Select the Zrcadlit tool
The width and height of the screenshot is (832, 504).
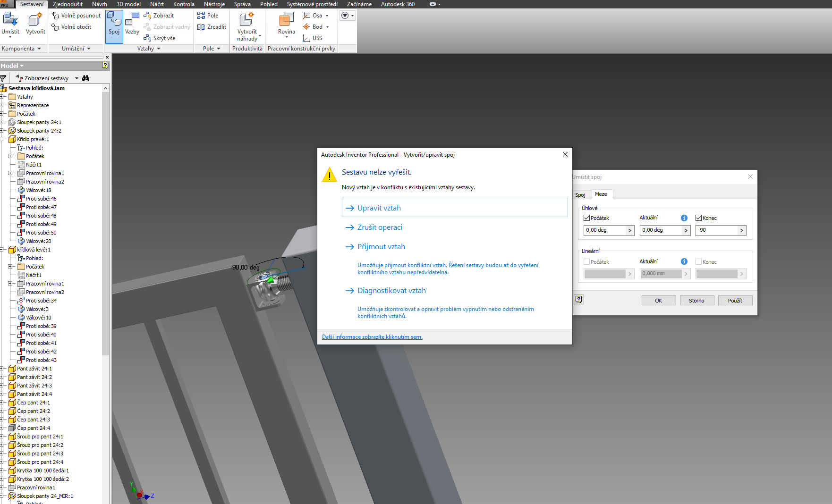212,26
